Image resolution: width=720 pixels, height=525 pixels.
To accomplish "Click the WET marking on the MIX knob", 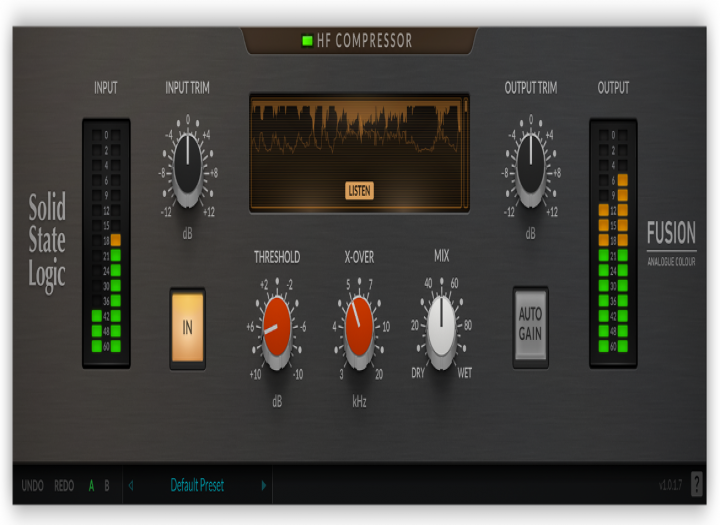I will (464, 373).
